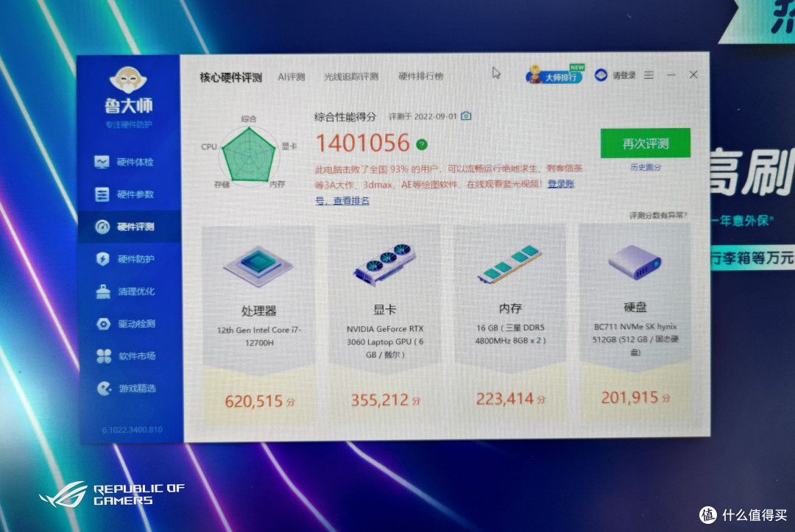Click 12th Gen Intel Core i7-12700H text
This screenshot has width=795, height=532.
(259, 336)
